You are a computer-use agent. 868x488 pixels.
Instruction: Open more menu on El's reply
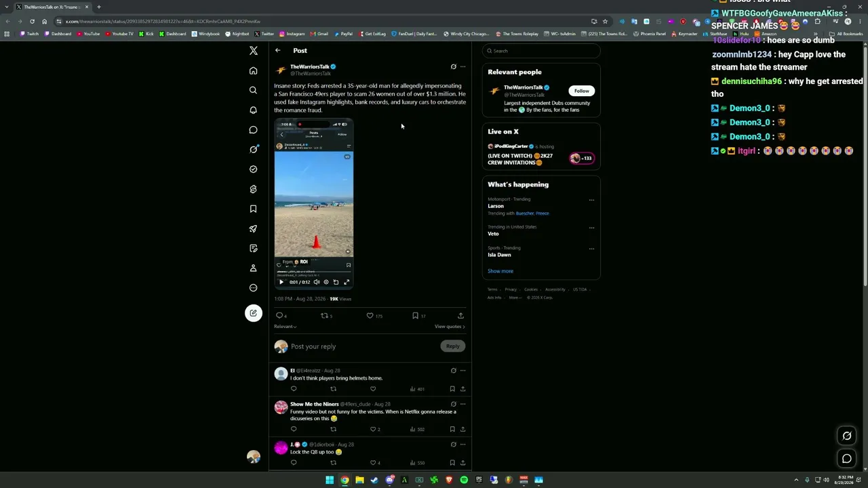point(463,371)
